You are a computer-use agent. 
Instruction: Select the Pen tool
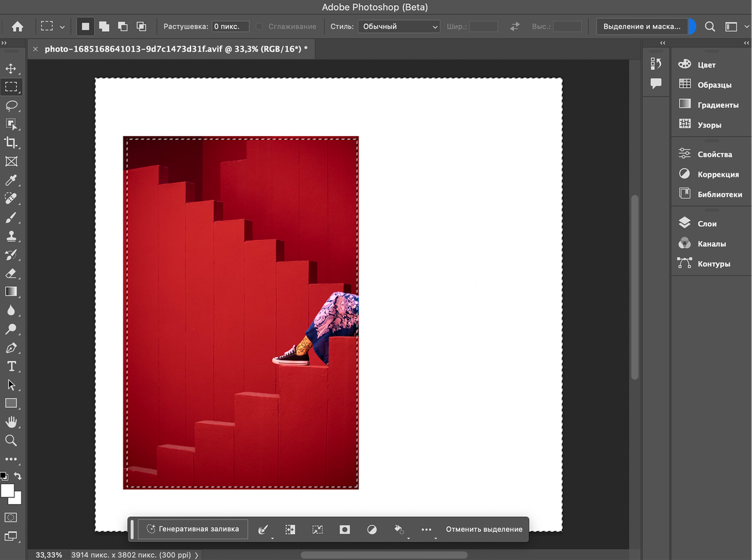point(11,348)
